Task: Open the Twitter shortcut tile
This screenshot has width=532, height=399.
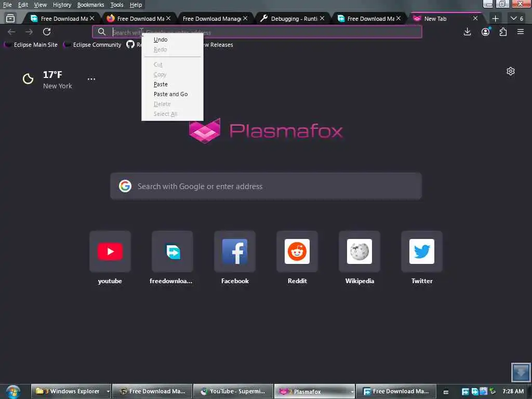Action: pyautogui.click(x=422, y=251)
